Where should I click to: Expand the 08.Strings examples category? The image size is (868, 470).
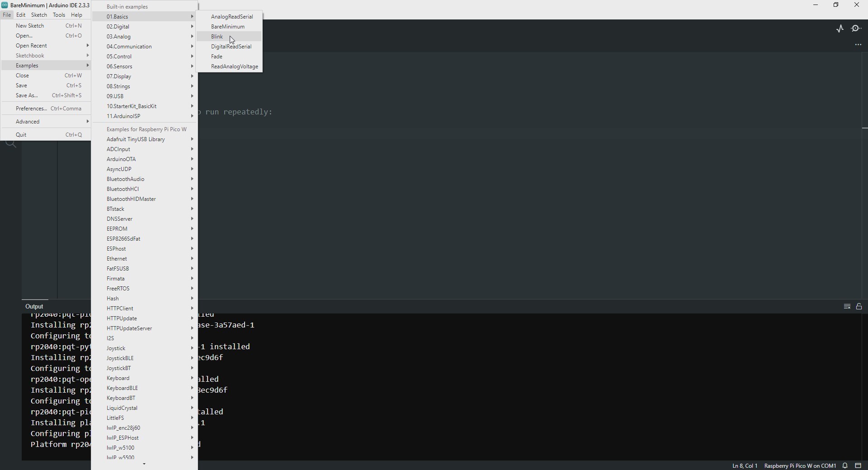(145, 86)
